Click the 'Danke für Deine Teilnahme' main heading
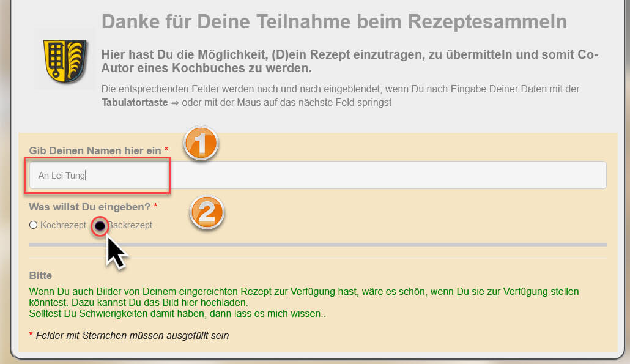The width and height of the screenshot is (630, 364). [x=334, y=22]
